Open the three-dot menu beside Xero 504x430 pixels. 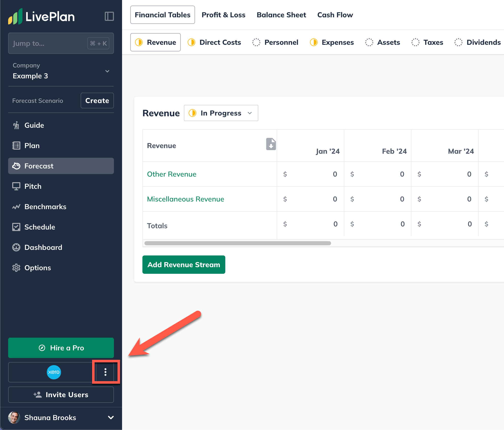click(x=105, y=372)
